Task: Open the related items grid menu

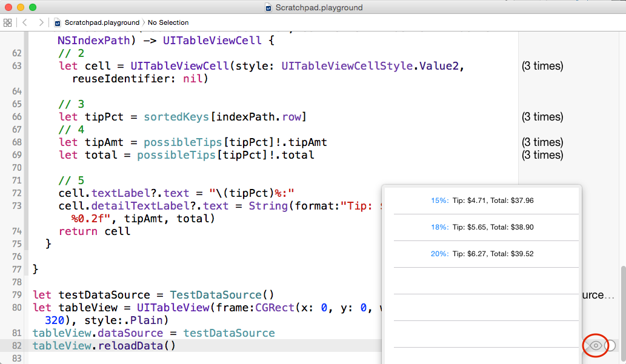Action: pyautogui.click(x=8, y=22)
